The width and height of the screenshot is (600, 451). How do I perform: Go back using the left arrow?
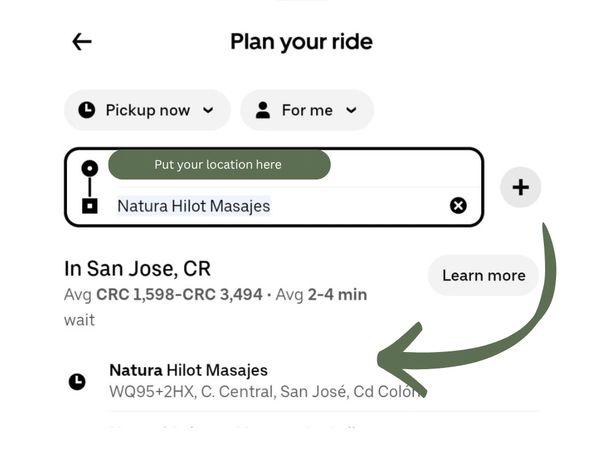pyautogui.click(x=82, y=42)
